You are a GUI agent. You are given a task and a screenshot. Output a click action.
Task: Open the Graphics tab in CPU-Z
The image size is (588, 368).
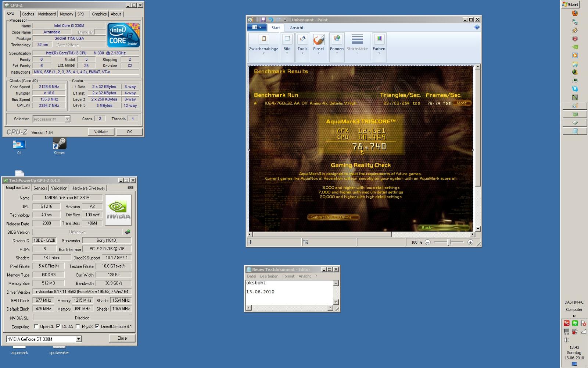[x=99, y=14]
